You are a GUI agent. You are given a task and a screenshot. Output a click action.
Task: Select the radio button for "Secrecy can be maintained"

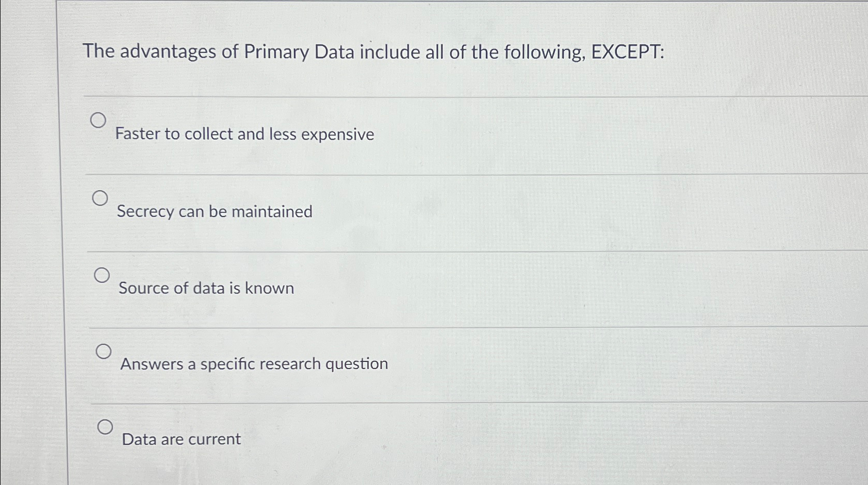[x=101, y=198]
